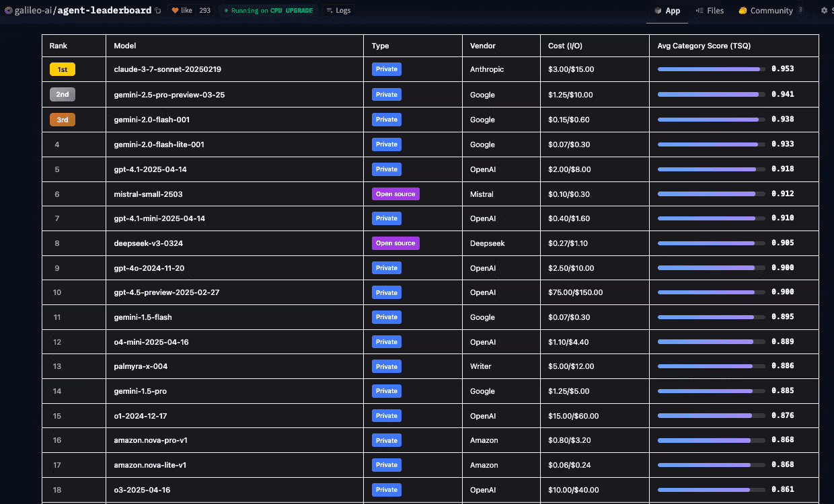Click model name gemini-2.0-flash-001

tap(152, 120)
